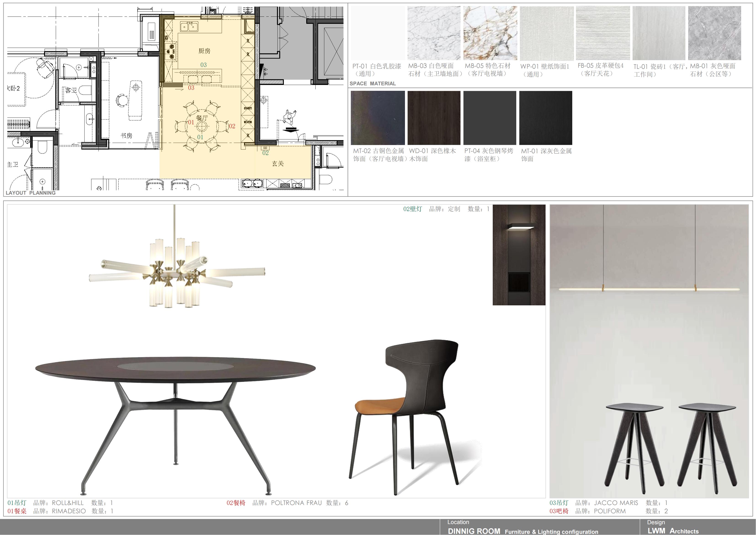
Task: Select the WD-01 dark oak wood swatch
Action: coord(434,118)
